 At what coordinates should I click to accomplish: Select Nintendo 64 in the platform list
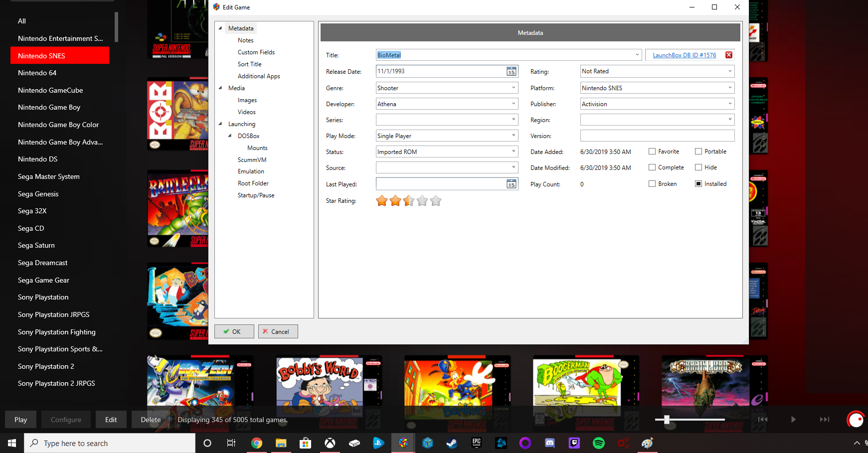[x=37, y=73]
